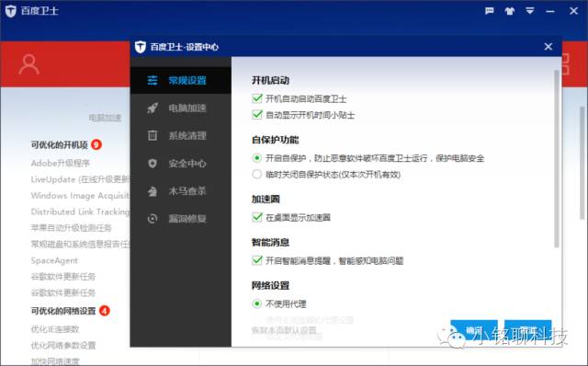Close the 设置中心 dialog
The height and width of the screenshot is (366, 588).
548,47
